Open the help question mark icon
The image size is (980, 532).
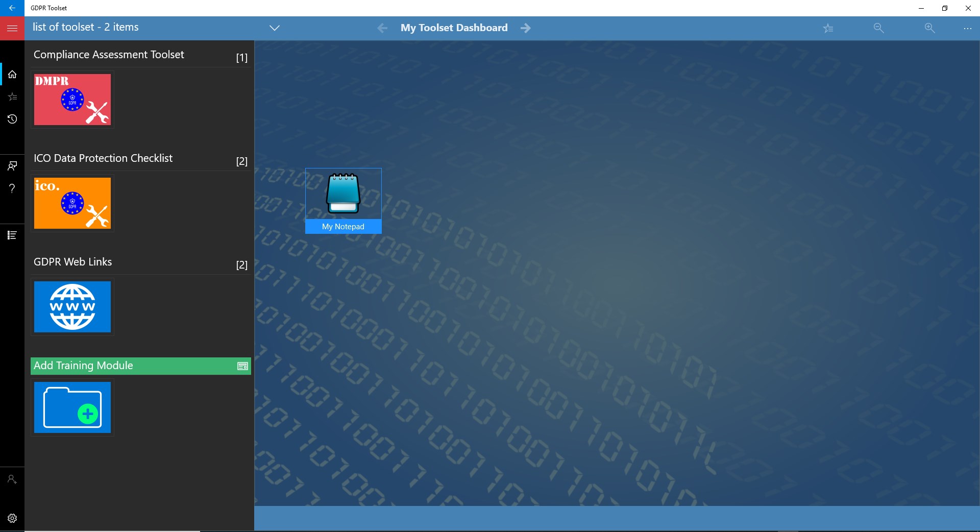(12, 188)
